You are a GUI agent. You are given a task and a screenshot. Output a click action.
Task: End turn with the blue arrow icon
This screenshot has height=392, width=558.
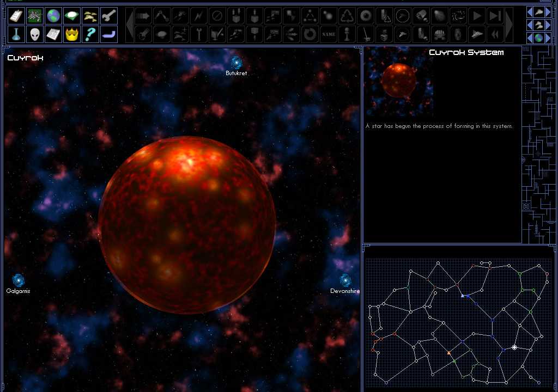click(109, 34)
